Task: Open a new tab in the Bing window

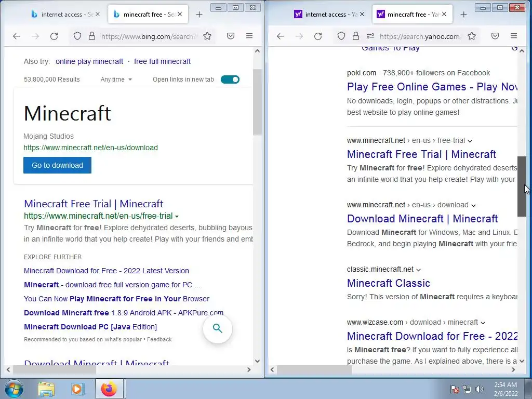Action: pyautogui.click(x=199, y=14)
